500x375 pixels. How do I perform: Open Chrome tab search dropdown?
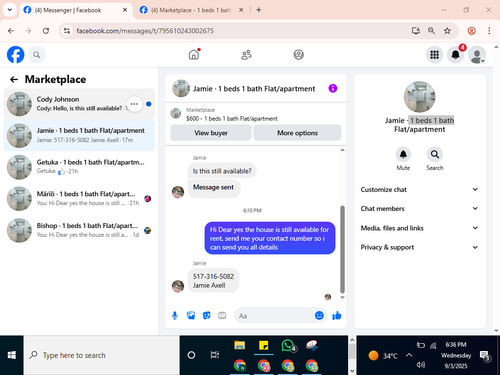pyautogui.click(x=10, y=10)
